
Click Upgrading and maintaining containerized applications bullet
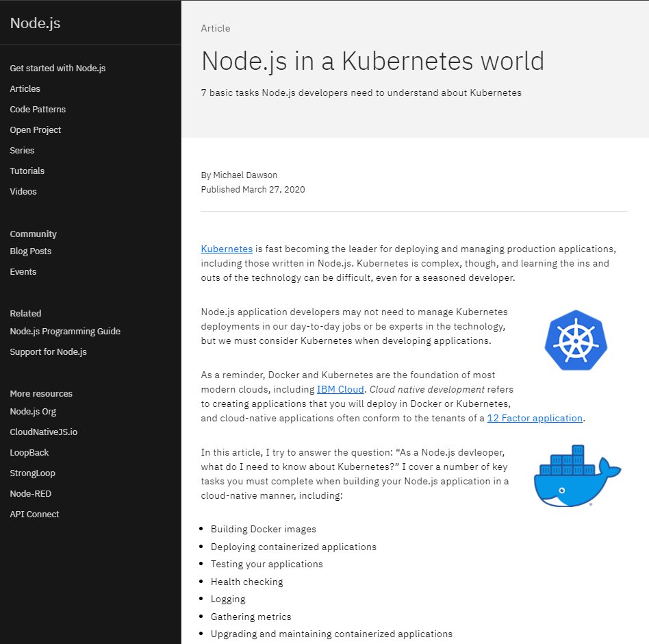(x=331, y=634)
